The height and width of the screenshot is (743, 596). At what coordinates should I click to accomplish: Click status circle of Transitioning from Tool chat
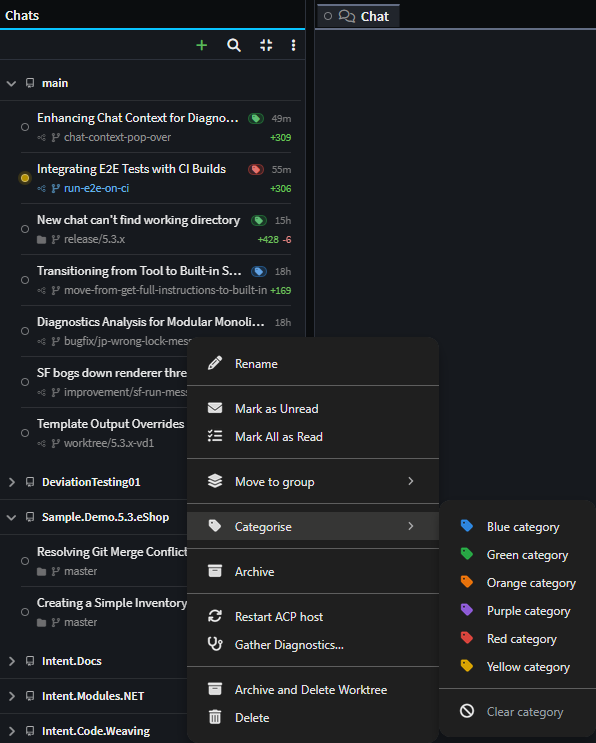[x=25, y=280]
